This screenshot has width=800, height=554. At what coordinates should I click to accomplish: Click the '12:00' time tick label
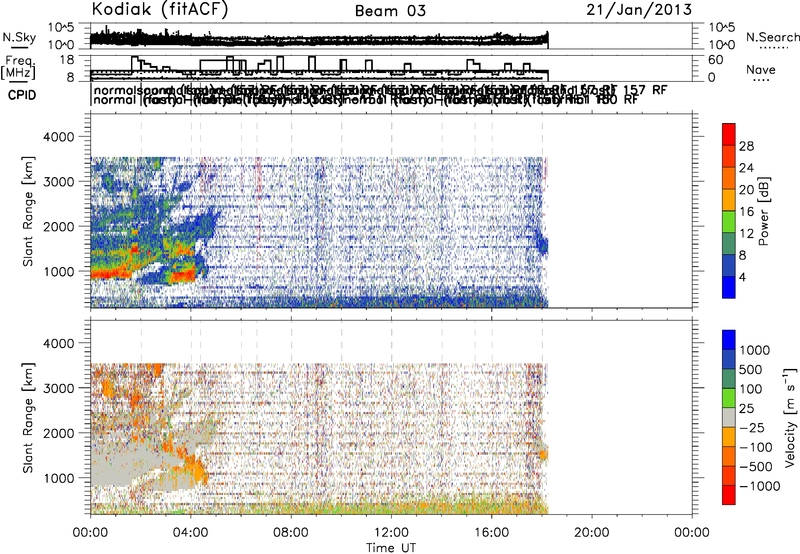391,533
